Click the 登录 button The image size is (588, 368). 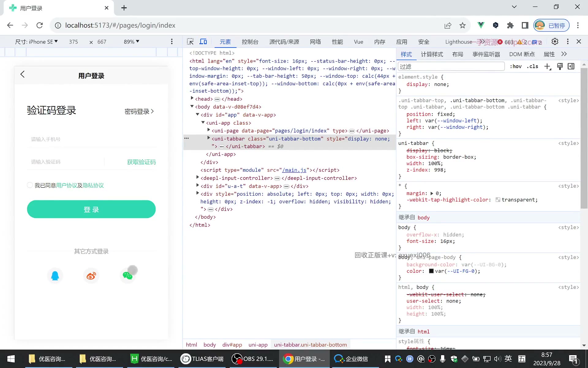[x=91, y=209]
